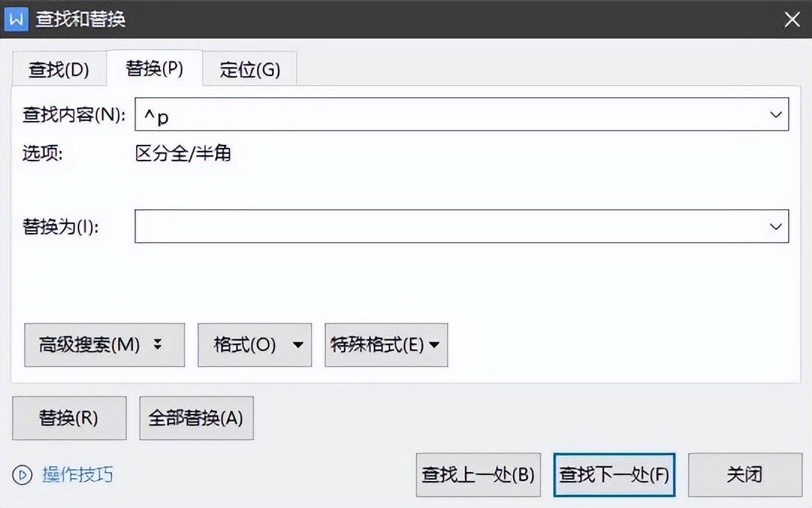Screen dimensions: 812x508
Task: Close the 查找和替换 dialog with X
Action: pos(792,19)
